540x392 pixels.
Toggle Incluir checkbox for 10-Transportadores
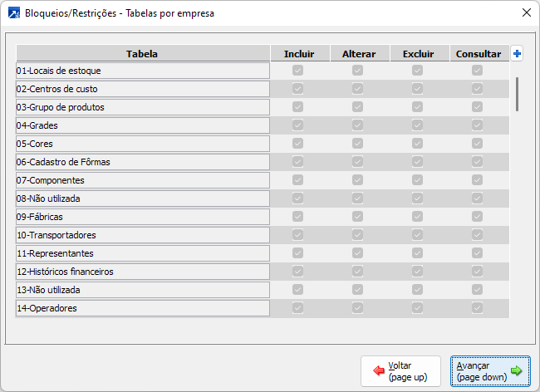point(298,235)
